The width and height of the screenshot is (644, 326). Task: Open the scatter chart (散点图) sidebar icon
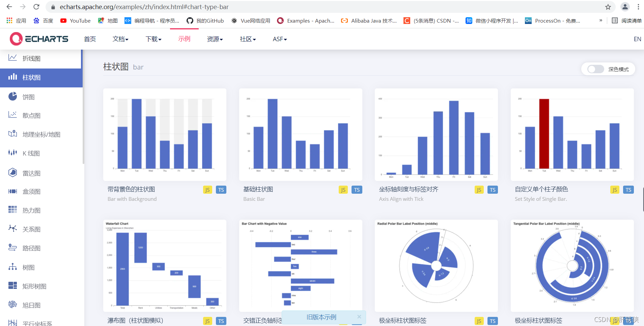[12, 115]
